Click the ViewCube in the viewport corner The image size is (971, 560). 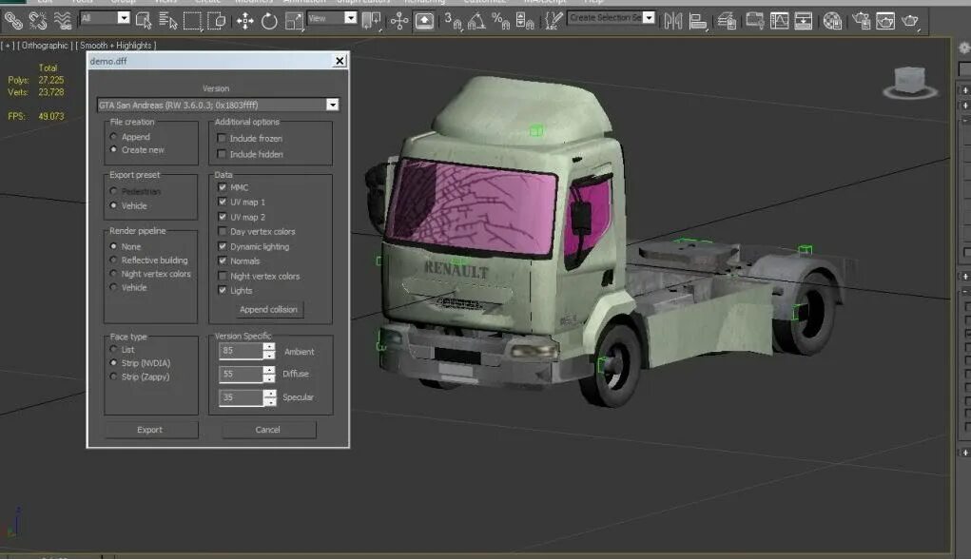pyautogui.click(x=910, y=82)
